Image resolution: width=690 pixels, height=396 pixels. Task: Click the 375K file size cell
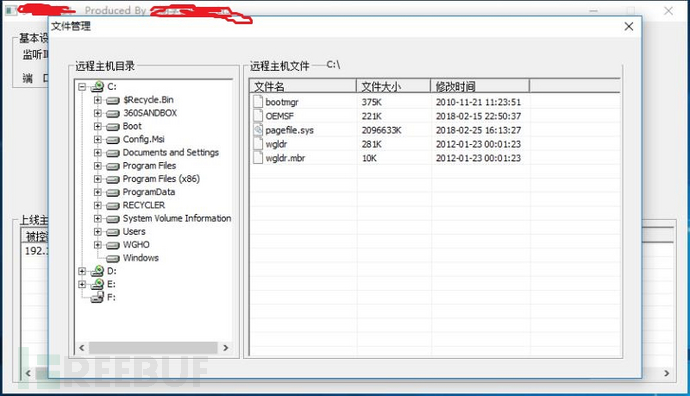point(372,102)
